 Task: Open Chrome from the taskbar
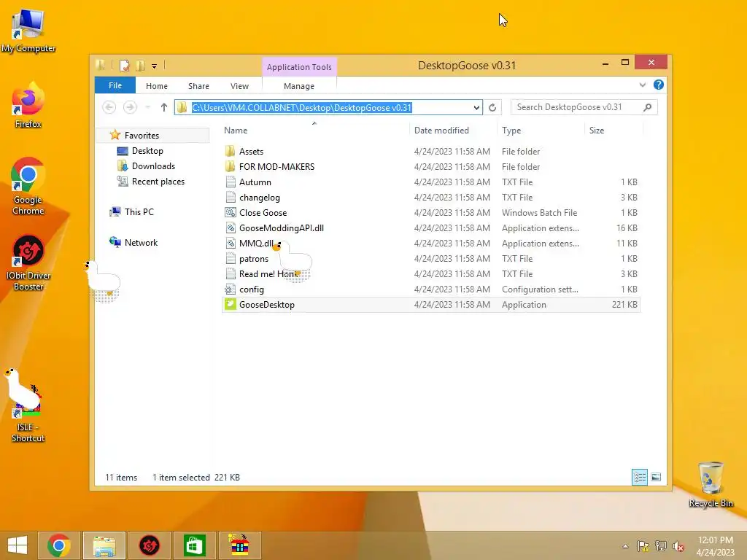pyautogui.click(x=59, y=545)
